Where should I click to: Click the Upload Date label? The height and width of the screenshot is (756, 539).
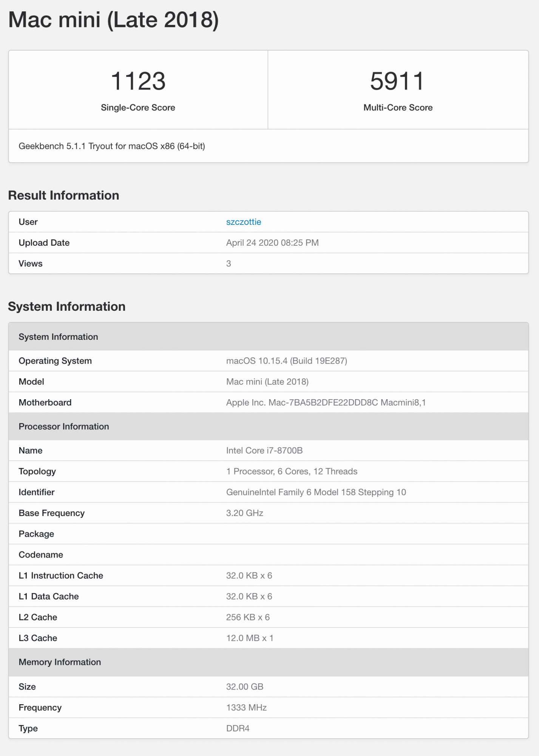click(x=44, y=243)
